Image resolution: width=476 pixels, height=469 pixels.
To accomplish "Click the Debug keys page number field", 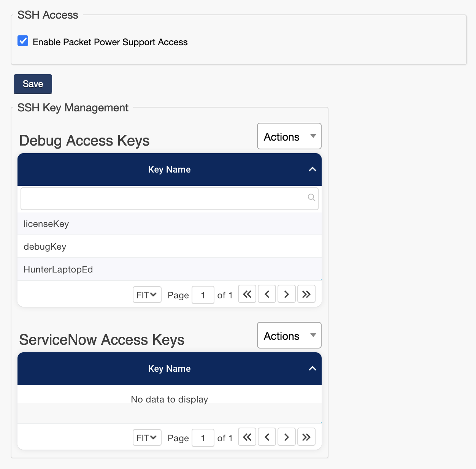I will pos(203,295).
